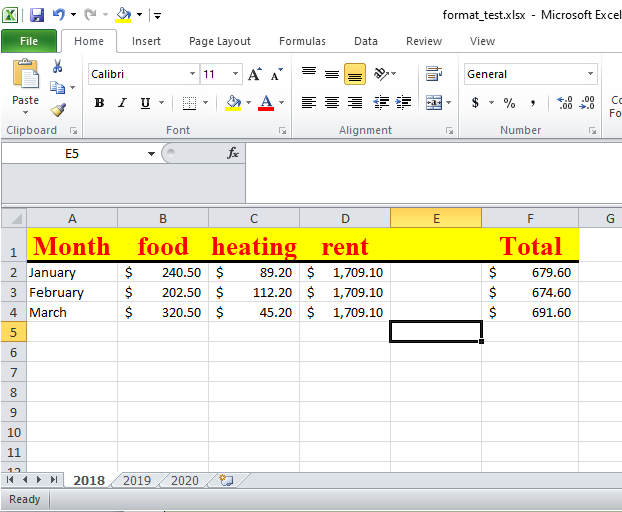Click the Shrink Font icon
622x512 pixels.
(276, 74)
